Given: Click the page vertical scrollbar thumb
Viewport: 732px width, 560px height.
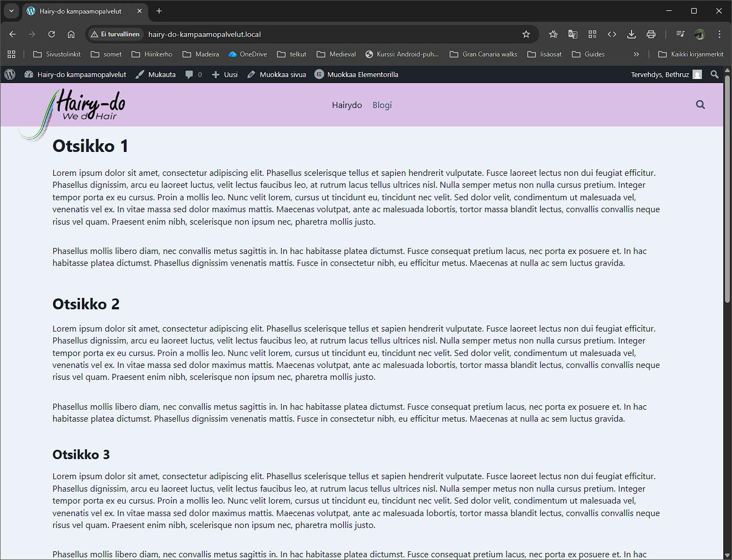Looking at the screenshot, I should pos(727,190).
